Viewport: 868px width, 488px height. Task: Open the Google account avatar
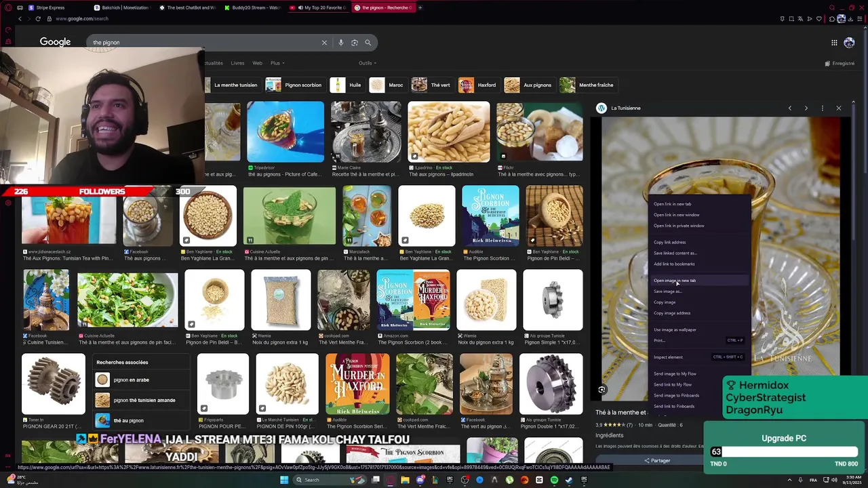(x=849, y=43)
